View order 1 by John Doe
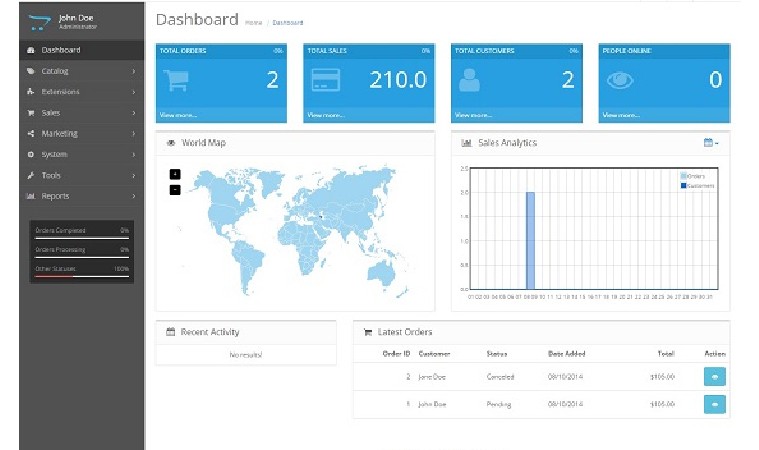 click(714, 405)
